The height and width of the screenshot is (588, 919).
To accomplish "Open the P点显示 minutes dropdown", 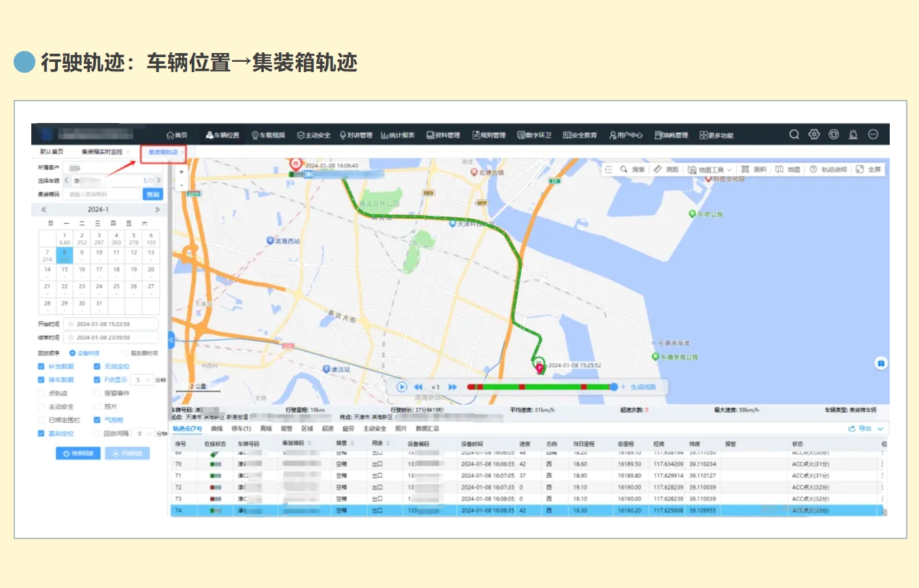I will pos(143,380).
